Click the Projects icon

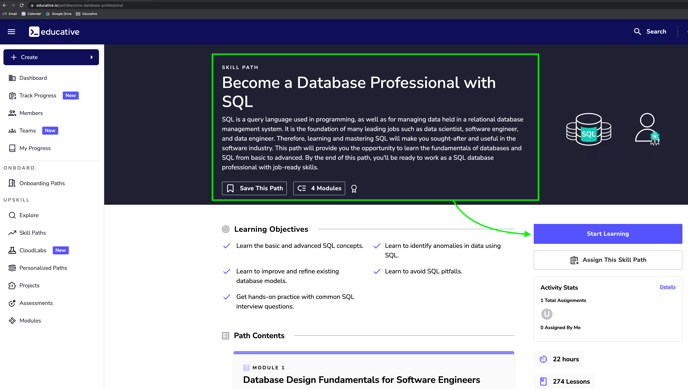click(x=12, y=286)
